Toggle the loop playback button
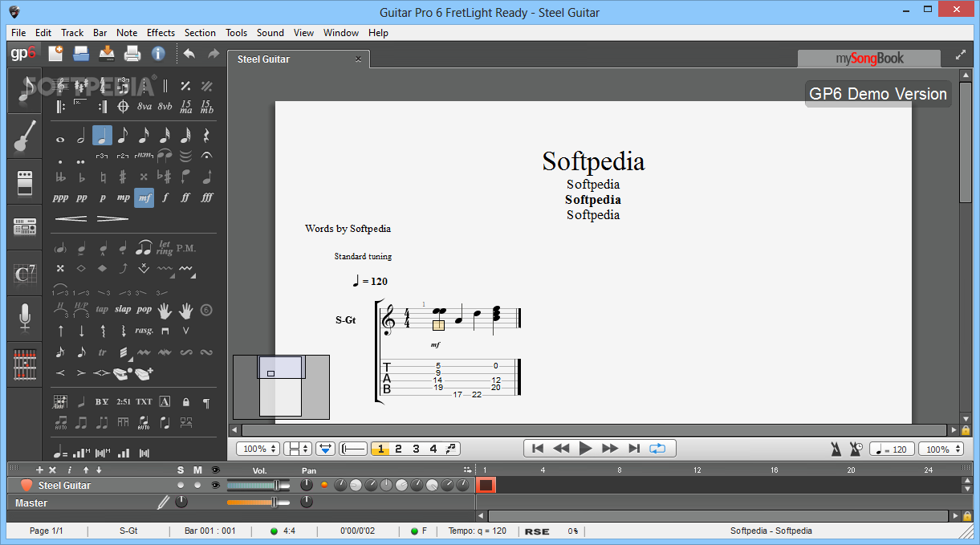The width and height of the screenshot is (980, 545). pyautogui.click(x=657, y=449)
